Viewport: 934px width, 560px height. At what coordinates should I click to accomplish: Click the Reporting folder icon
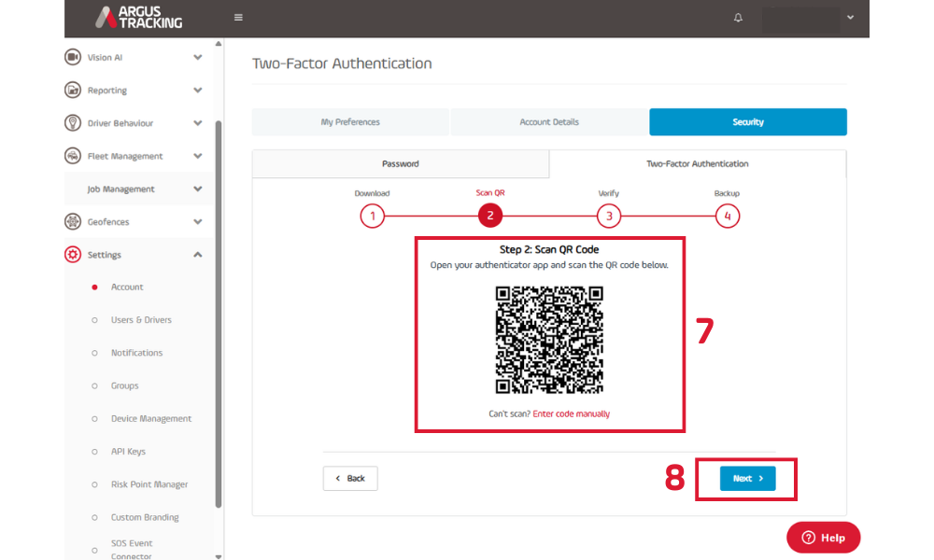73,90
